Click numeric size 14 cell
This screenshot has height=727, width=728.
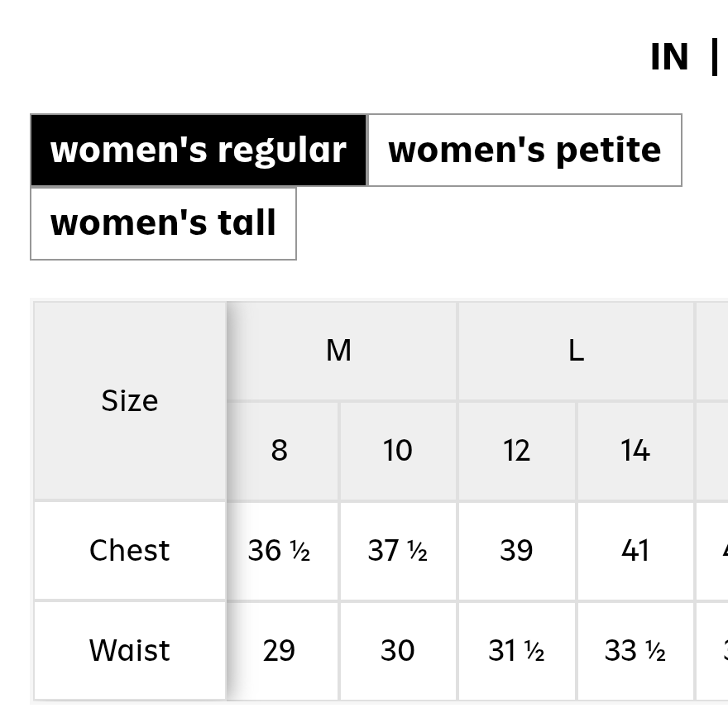pyautogui.click(x=635, y=451)
